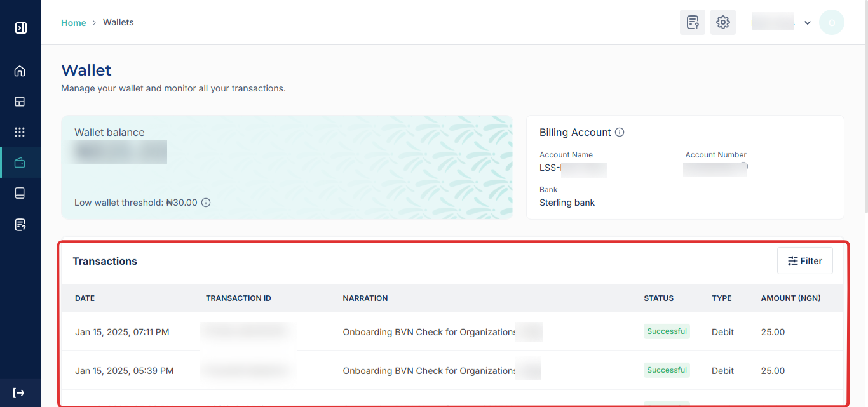Click narration text in 07:11 PM row
Image resolution: width=868 pixels, height=407 pixels.
coord(430,332)
